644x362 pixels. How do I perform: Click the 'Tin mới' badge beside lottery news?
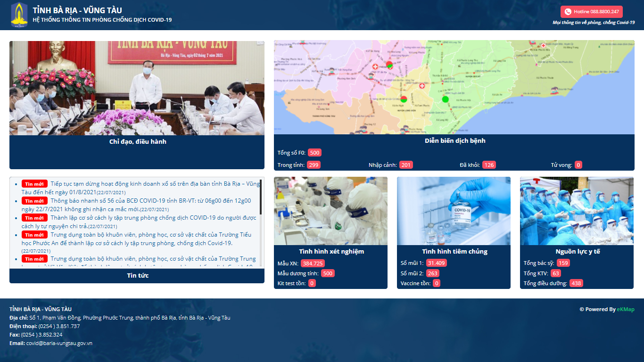pyautogui.click(x=34, y=184)
